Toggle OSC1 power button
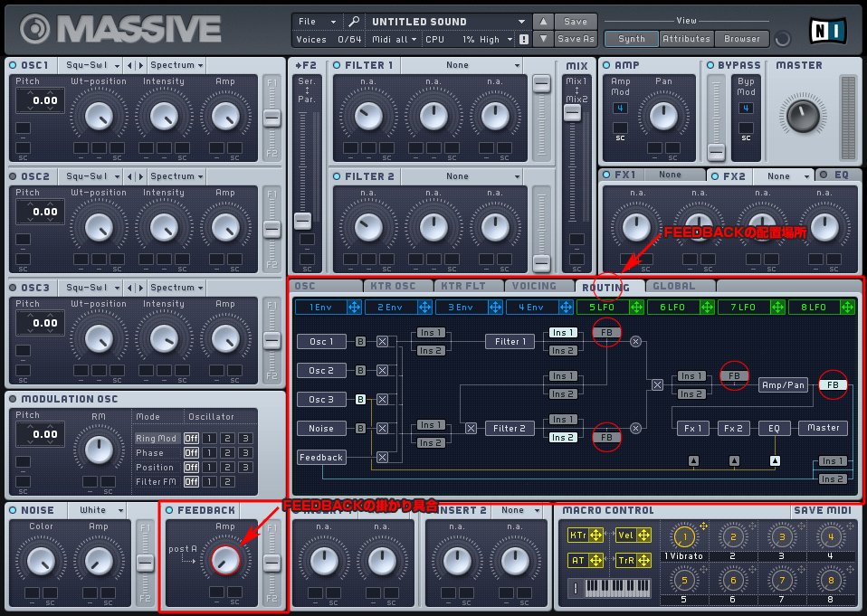867x616 pixels. (x=13, y=65)
